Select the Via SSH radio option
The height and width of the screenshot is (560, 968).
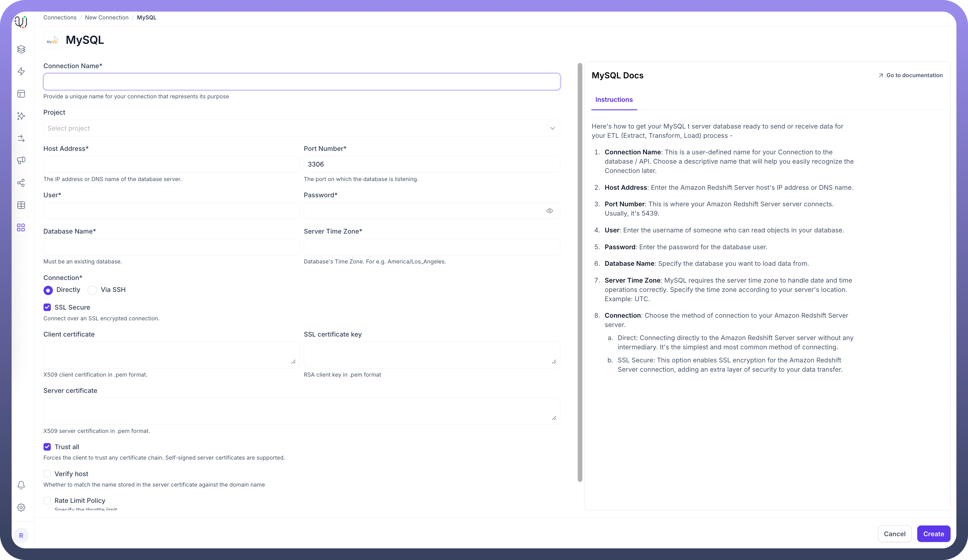(x=92, y=290)
